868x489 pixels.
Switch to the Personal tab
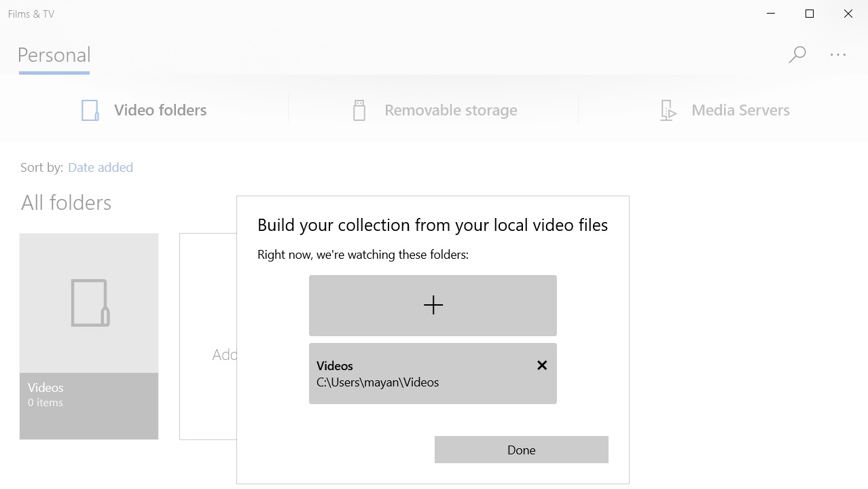(54, 54)
